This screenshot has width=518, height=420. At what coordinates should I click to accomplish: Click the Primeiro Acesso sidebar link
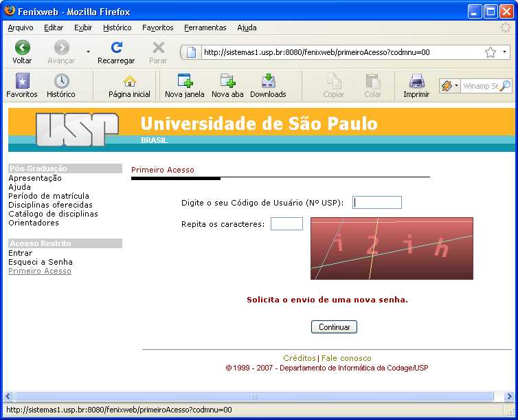40,271
